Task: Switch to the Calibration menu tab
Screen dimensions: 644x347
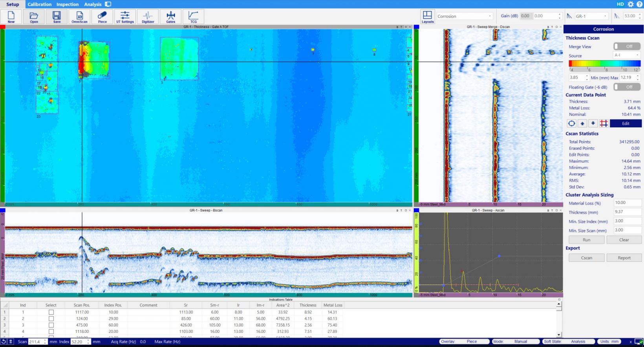Action: (39, 4)
